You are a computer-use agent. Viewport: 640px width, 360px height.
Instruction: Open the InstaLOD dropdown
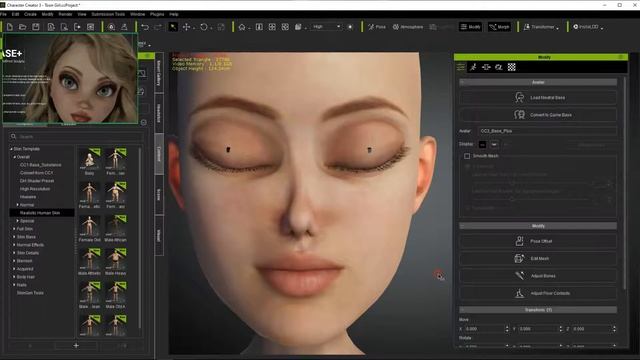[588, 27]
